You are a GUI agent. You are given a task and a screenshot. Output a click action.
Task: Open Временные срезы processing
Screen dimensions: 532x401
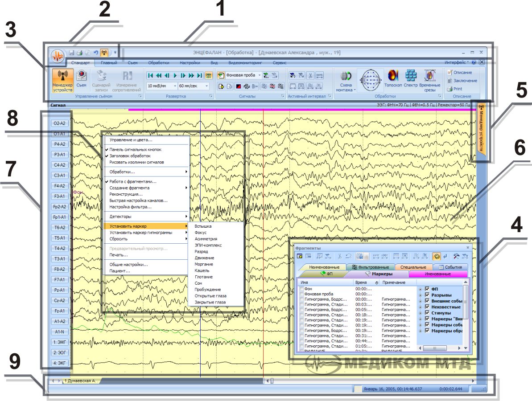coord(429,81)
